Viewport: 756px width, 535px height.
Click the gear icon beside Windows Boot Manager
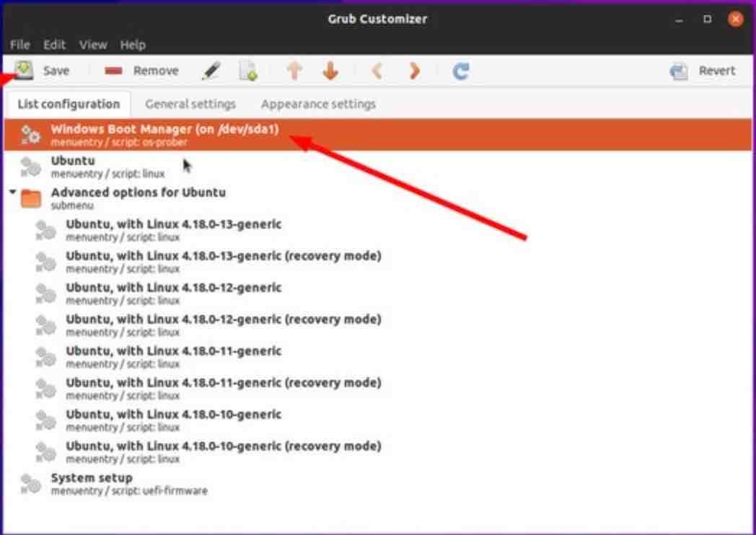coord(31,135)
